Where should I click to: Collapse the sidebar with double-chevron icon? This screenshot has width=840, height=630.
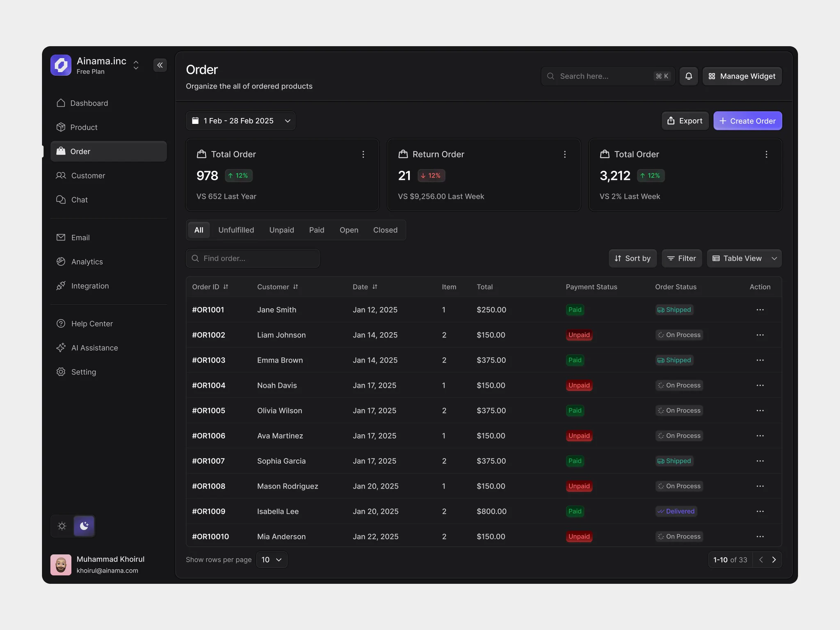coord(160,65)
